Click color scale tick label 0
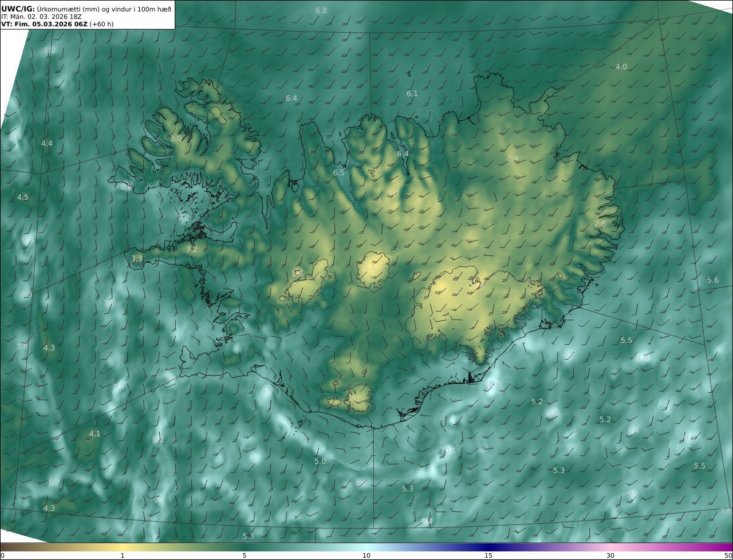The width and height of the screenshot is (733, 560). (x=2, y=555)
